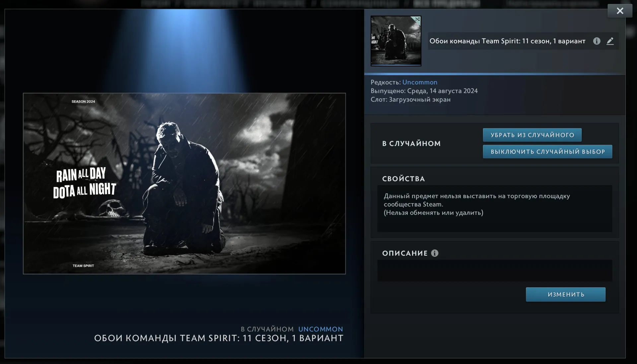Click the release date 'Среда, 14 августа 2024'
This screenshot has width=637, height=364.
coord(442,91)
